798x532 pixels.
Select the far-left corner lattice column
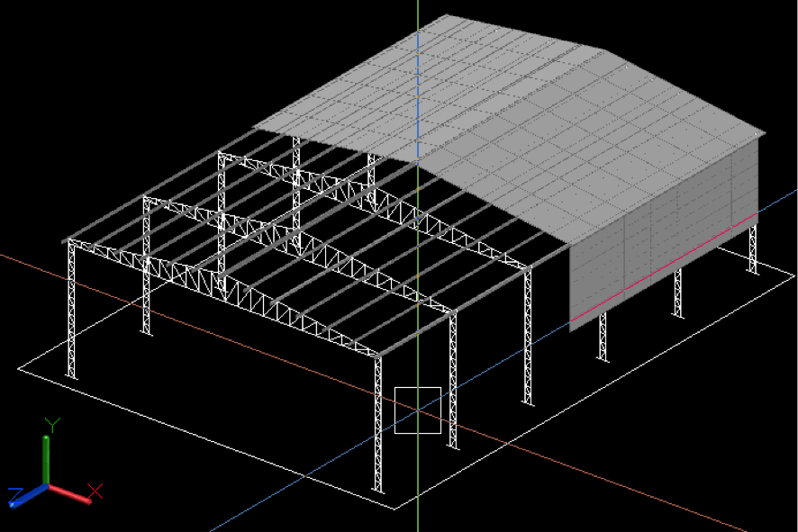pyautogui.click(x=71, y=310)
